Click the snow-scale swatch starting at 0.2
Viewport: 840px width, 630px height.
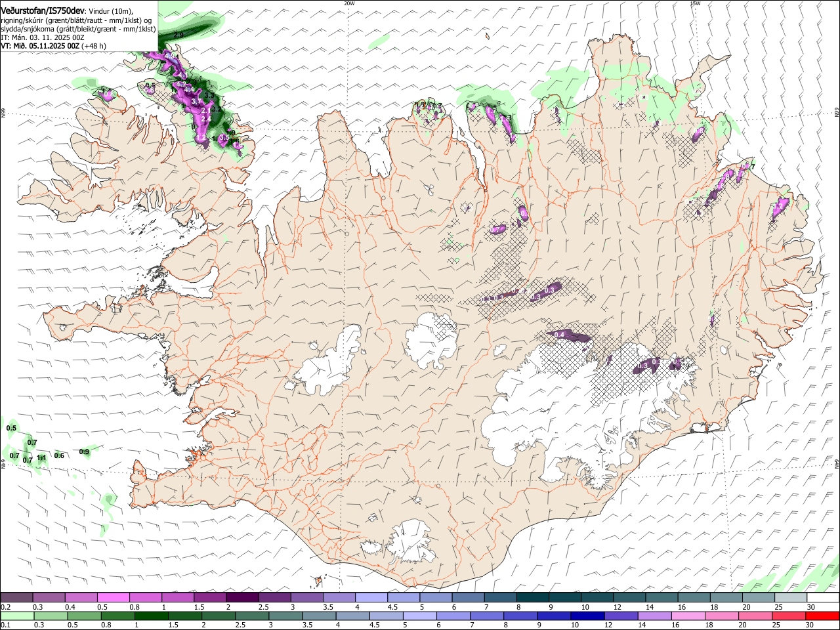click(17, 598)
